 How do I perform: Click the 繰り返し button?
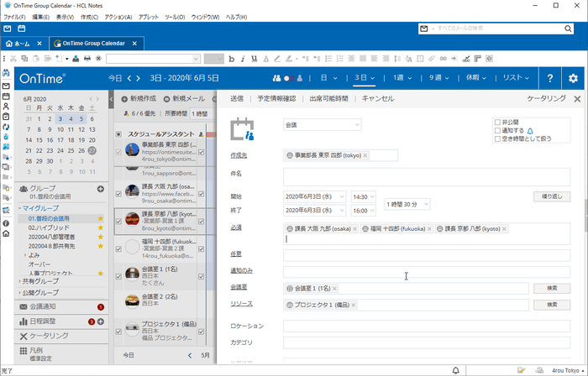click(x=551, y=196)
